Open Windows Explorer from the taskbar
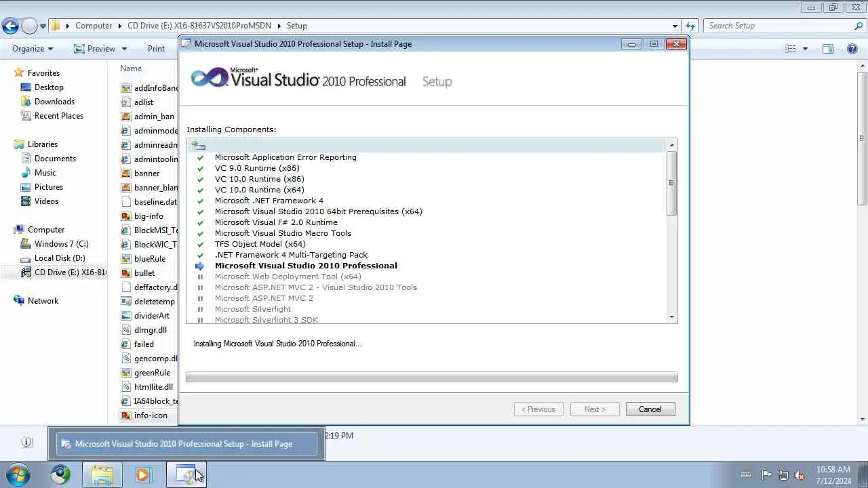The width and height of the screenshot is (868, 488). click(x=102, y=474)
